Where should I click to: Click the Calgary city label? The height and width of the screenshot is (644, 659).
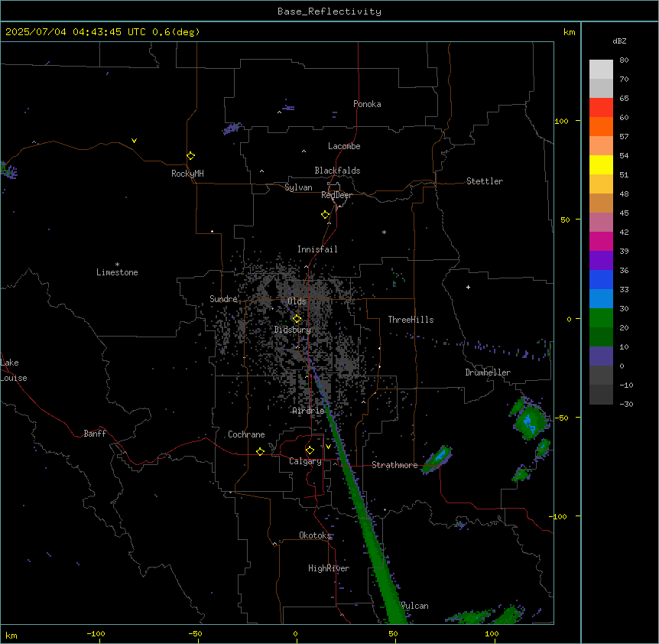[306, 461]
